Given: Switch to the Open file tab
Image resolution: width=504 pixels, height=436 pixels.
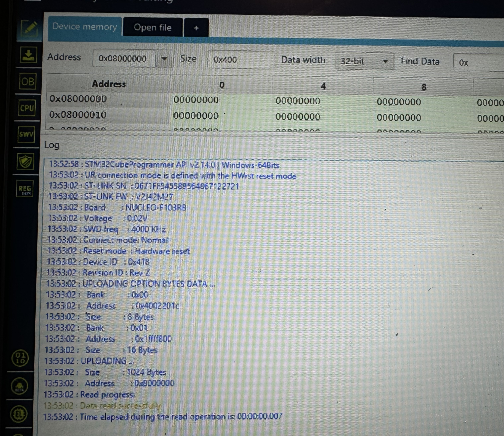Looking at the screenshot, I should pos(153,27).
